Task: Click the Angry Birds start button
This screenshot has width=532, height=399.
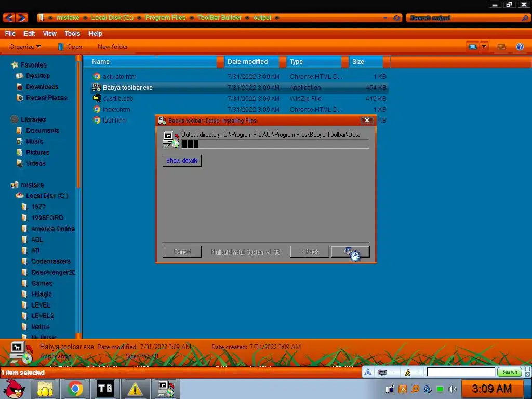Action: [x=14, y=389]
